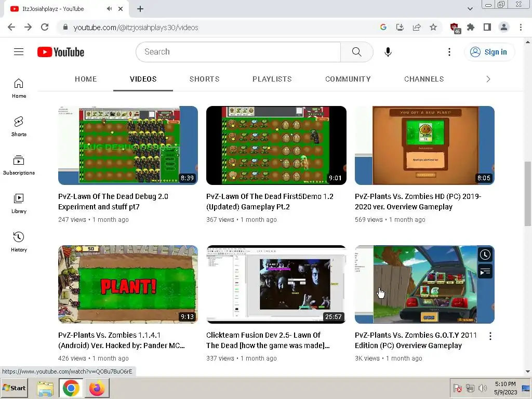
Task: Open Plants Vs. Zombies 1.1.4.1 Android title
Action: point(122,340)
